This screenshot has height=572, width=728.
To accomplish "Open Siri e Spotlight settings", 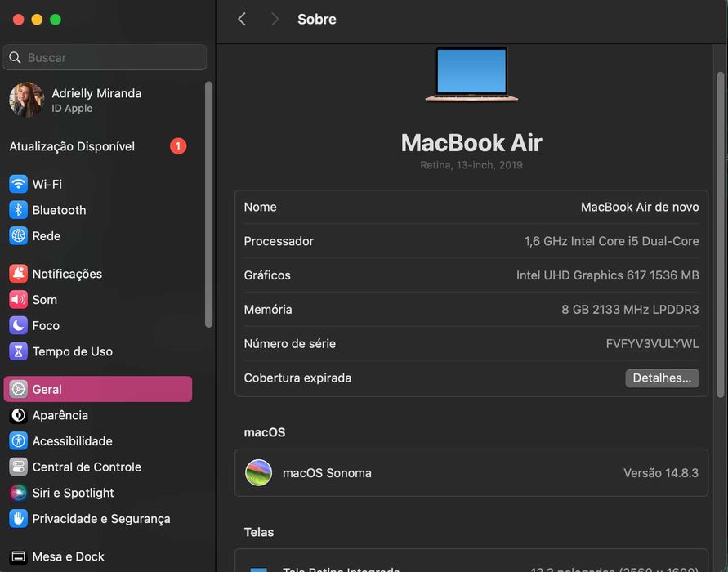I will [x=97, y=493].
